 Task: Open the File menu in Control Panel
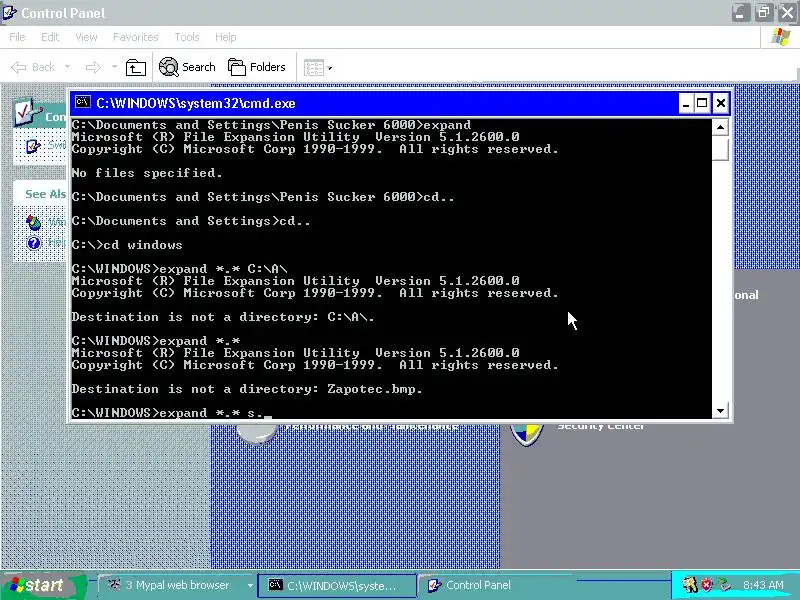pyautogui.click(x=17, y=37)
